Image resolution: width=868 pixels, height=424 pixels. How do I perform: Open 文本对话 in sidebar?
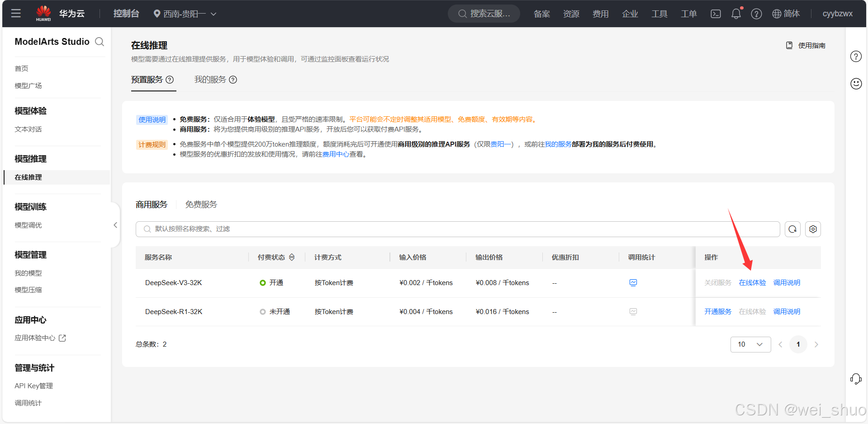click(x=28, y=129)
